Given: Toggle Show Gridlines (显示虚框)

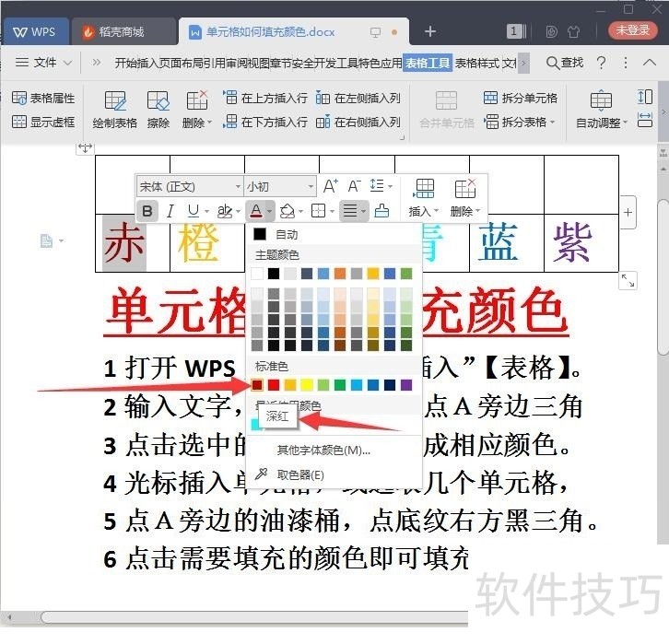Looking at the screenshot, I should (43, 122).
